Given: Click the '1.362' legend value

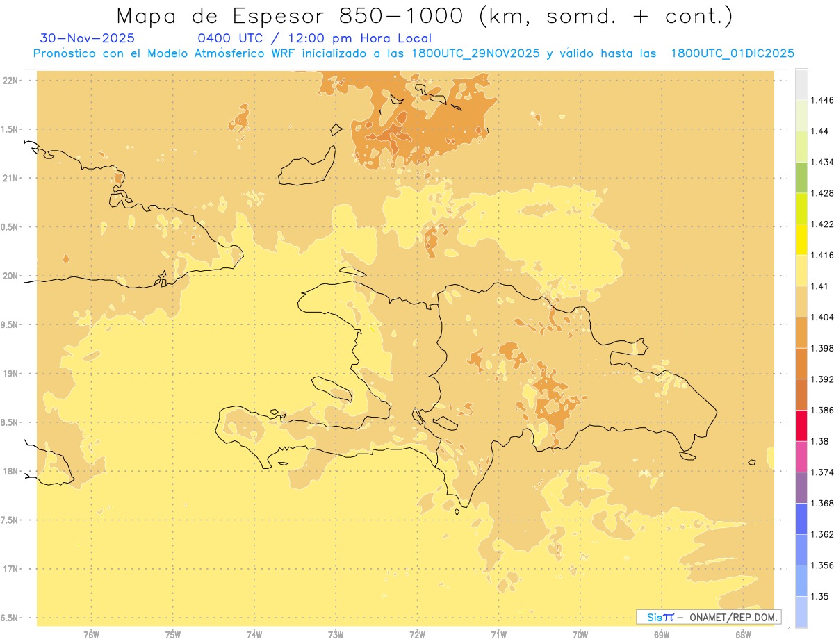Looking at the screenshot, I should click(x=823, y=534).
